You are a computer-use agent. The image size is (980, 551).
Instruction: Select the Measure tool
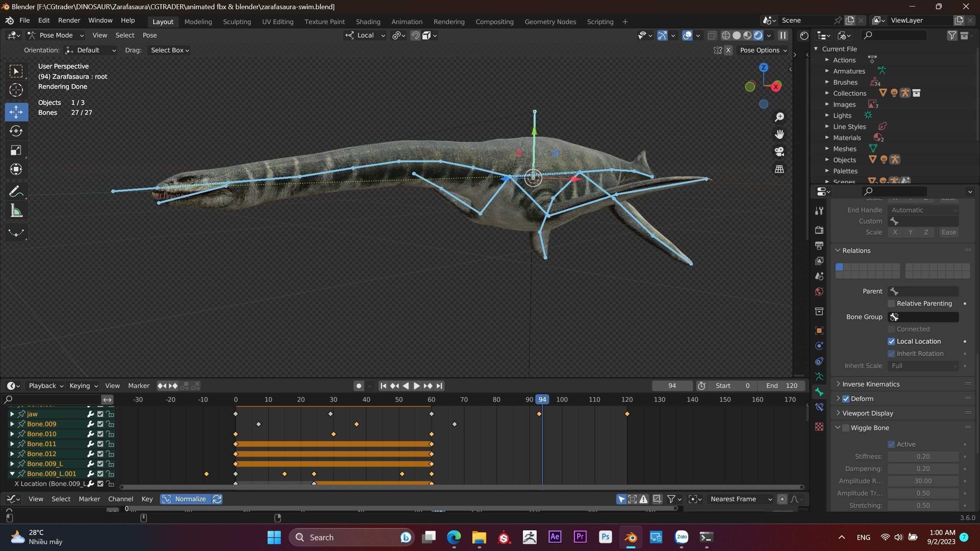pos(16,210)
